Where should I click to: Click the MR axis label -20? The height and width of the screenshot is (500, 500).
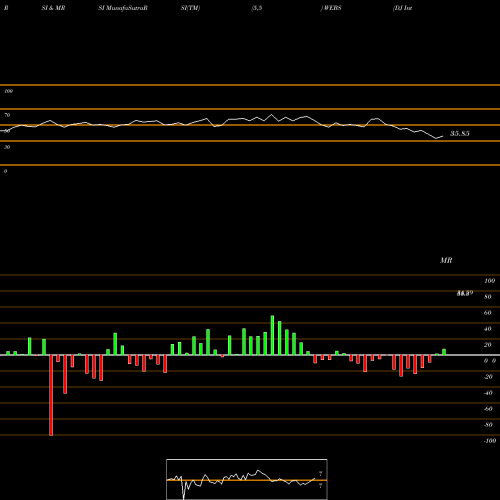click(488, 377)
